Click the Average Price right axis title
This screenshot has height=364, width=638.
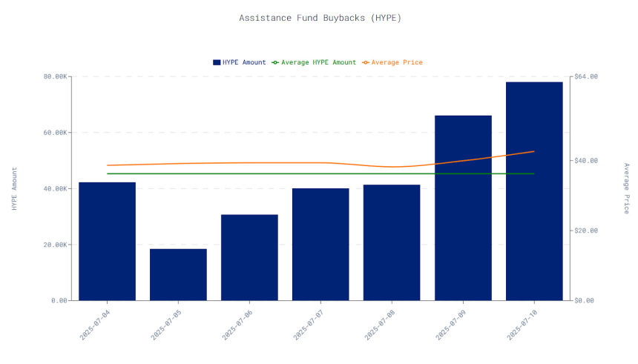click(627, 188)
